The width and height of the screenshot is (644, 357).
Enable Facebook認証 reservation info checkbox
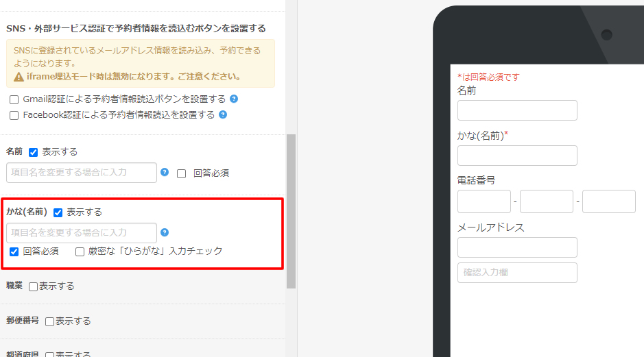coord(14,115)
